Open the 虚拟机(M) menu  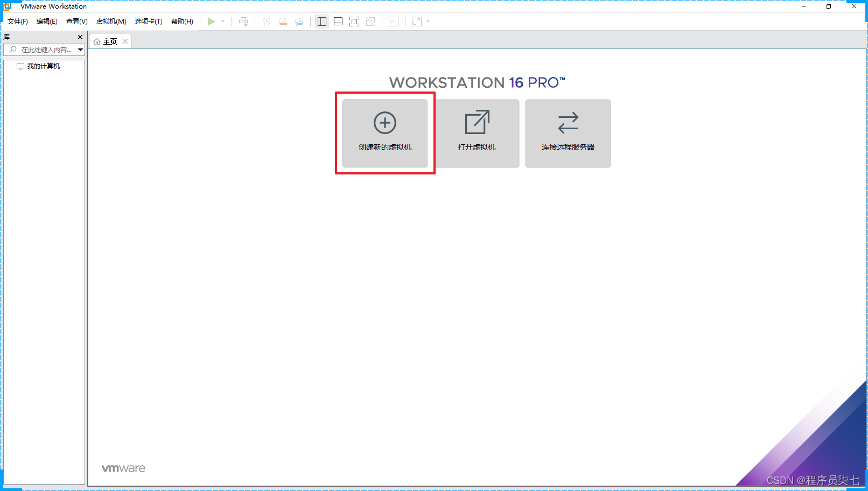pyautogui.click(x=111, y=22)
